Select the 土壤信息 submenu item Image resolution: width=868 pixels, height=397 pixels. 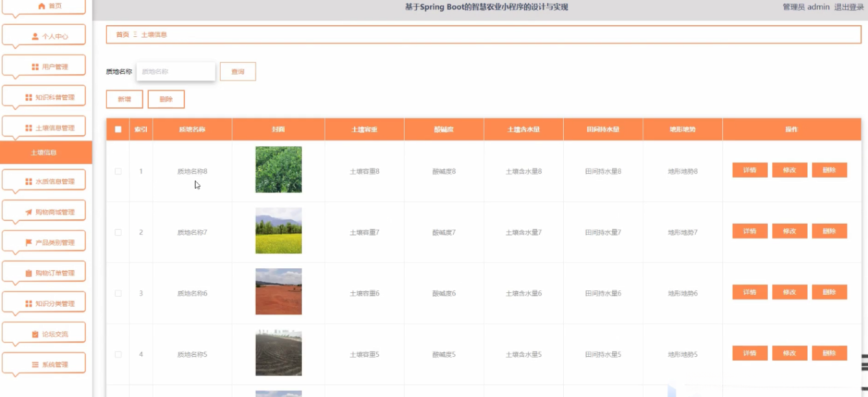coord(46,153)
